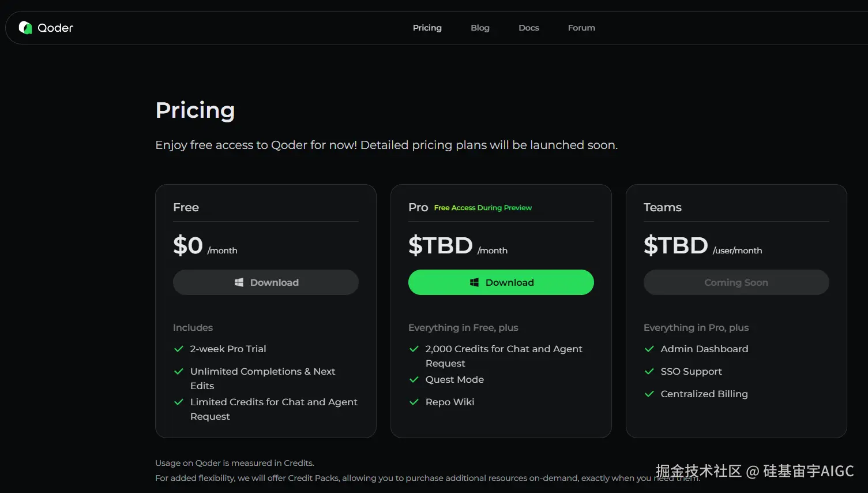
Task: Click checkmark beside Centralized Billing
Action: (649, 394)
